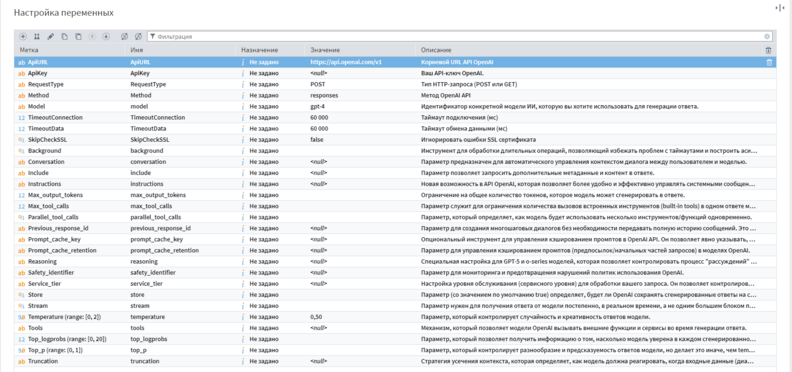792x372 pixels.
Task: Click the filter funnel icon
Action: 152,36
